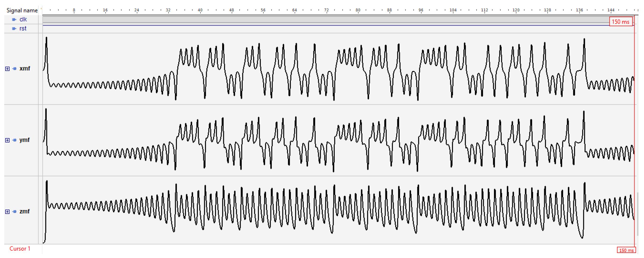Click the zmf bus signal icon

tap(15, 212)
